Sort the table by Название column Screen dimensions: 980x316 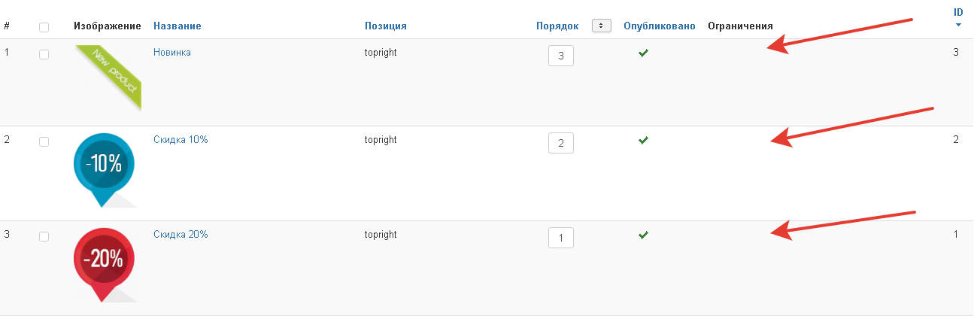[177, 26]
